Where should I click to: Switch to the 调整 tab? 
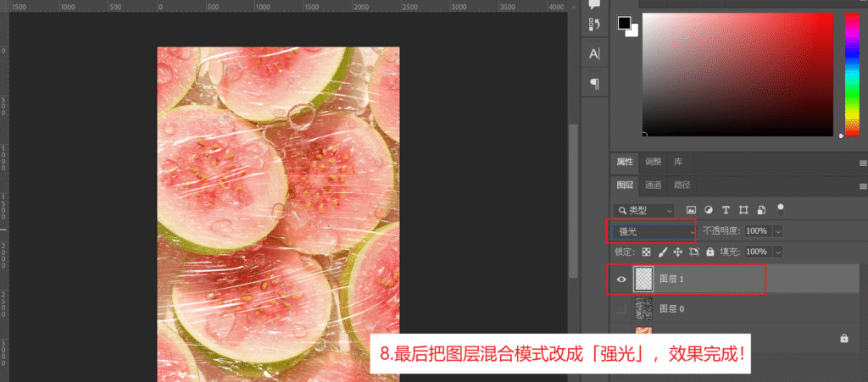654,162
